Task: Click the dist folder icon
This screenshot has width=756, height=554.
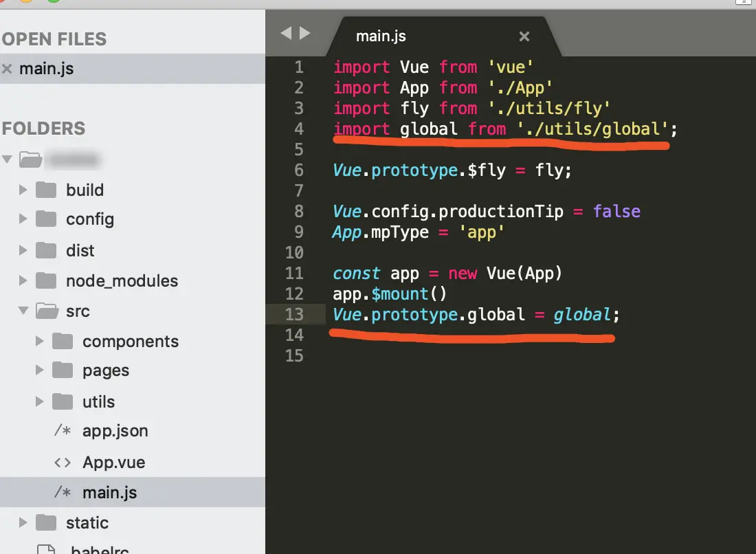Action: pos(46,251)
